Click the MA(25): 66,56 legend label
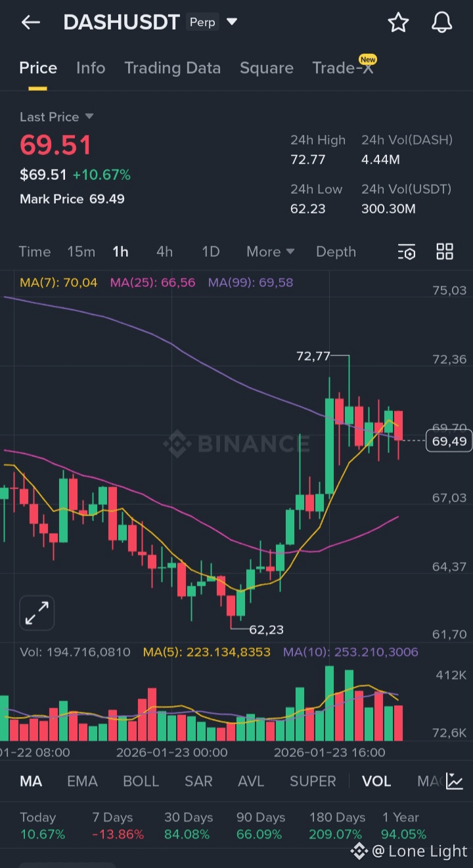 pyautogui.click(x=153, y=282)
